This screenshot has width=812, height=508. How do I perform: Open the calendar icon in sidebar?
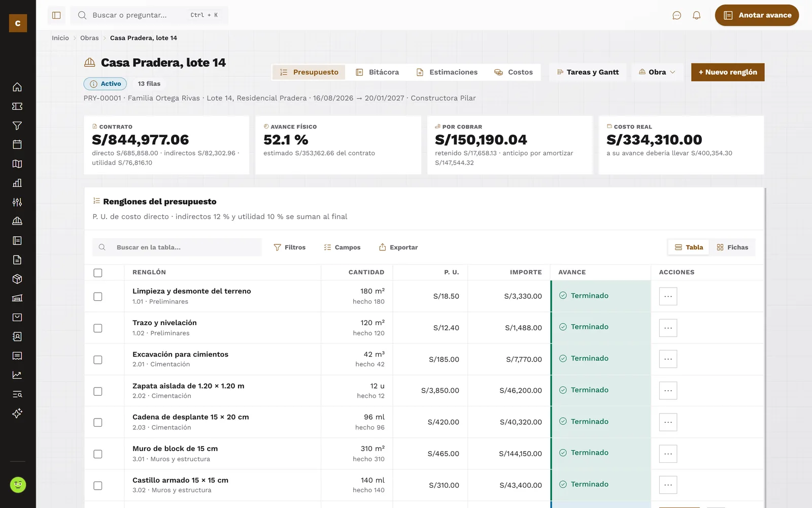point(17,144)
